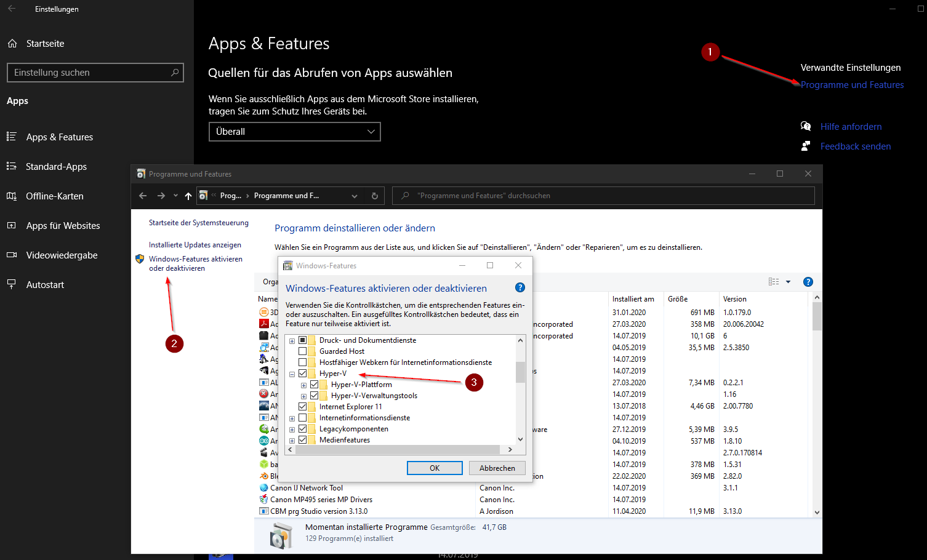Click Abbrechen in Windows-Features dialog
Viewport: 927px width, 560px height.
click(497, 468)
